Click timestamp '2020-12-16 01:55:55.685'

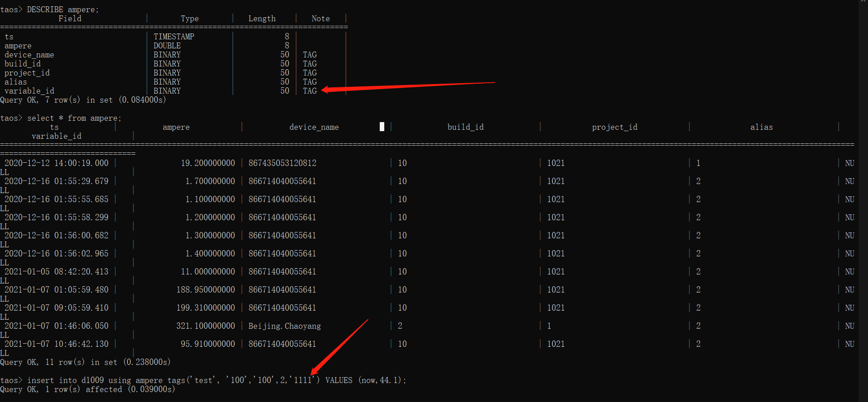click(x=57, y=199)
